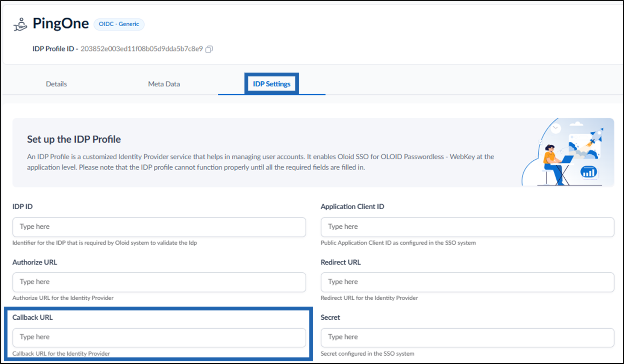The width and height of the screenshot is (624, 364).
Task: Click the Application Client ID field
Action: pos(467,227)
